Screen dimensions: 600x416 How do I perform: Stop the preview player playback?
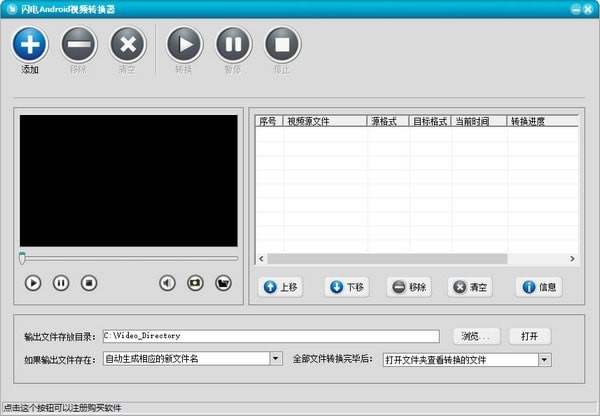pyautogui.click(x=89, y=283)
